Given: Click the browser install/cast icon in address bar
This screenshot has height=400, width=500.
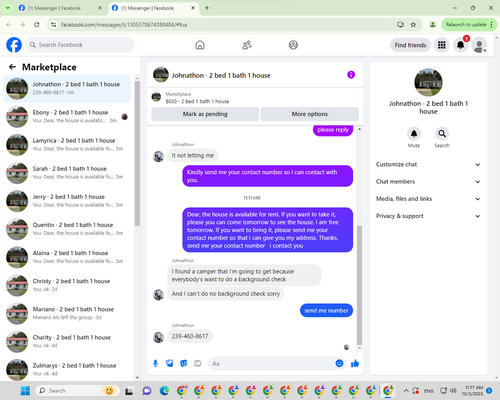Looking at the screenshot, I should [x=400, y=25].
